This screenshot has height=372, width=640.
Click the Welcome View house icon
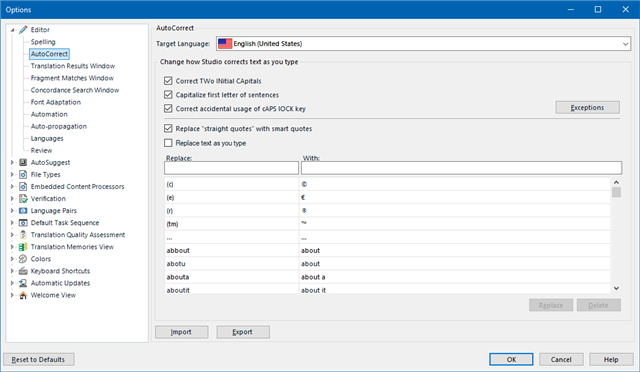(x=23, y=295)
